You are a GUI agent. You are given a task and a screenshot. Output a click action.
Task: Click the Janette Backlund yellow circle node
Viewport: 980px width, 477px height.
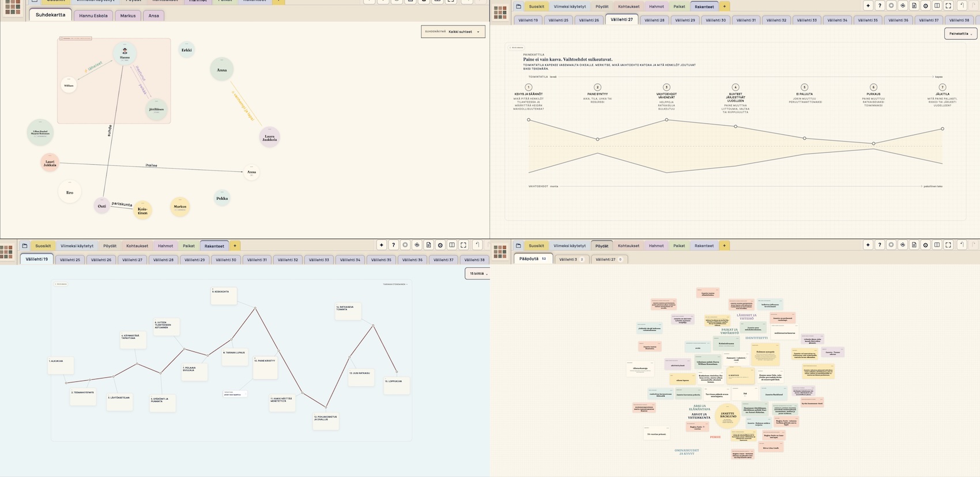point(728,415)
